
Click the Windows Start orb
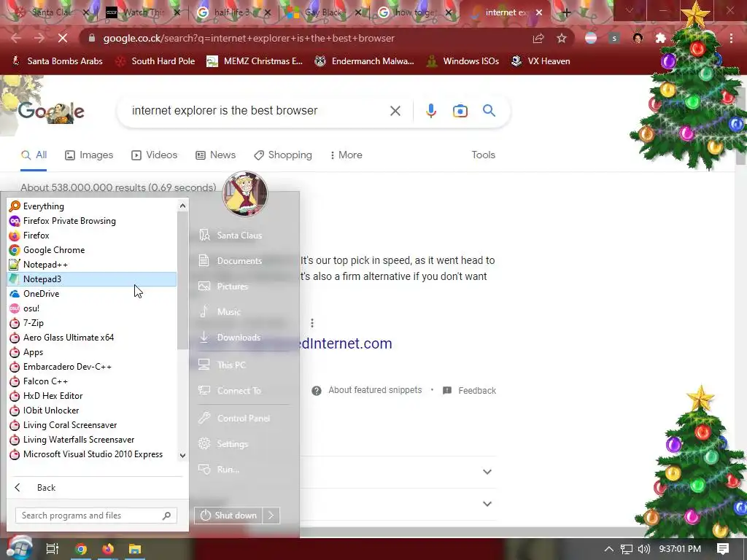coord(19,547)
